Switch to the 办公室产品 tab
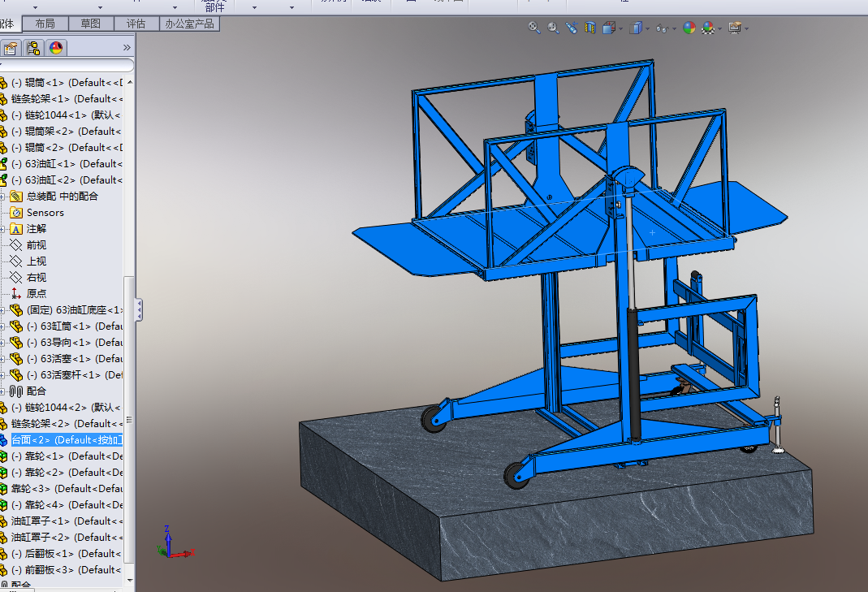 [x=189, y=24]
